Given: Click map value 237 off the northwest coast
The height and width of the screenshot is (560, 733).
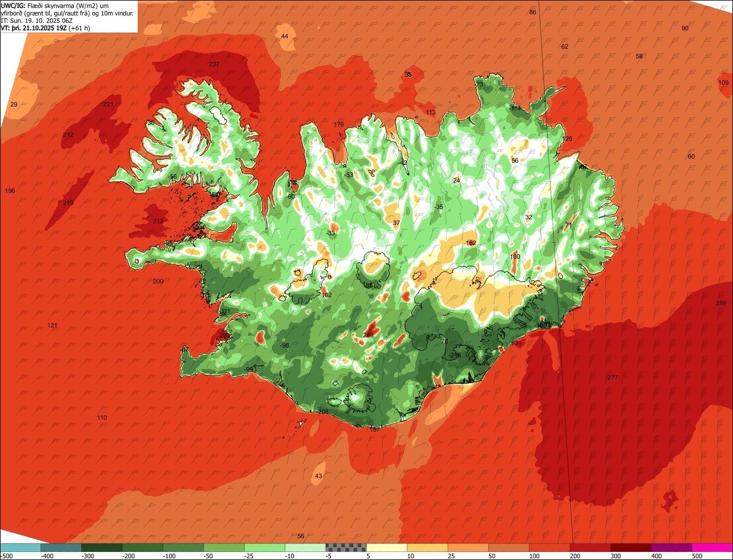Looking at the screenshot, I should click(x=214, y=64).
